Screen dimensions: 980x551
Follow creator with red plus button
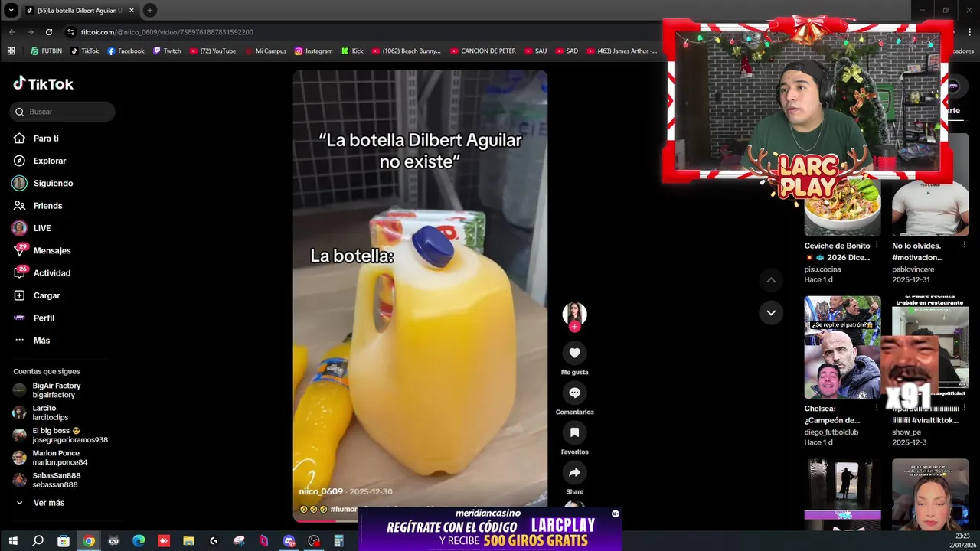coord(574,327)
